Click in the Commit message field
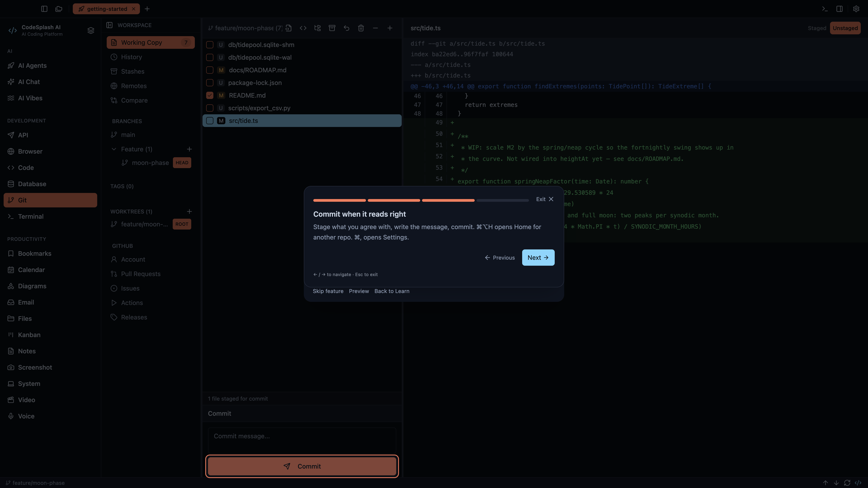This screenshot has height=488, width=868. pos(302,440)
